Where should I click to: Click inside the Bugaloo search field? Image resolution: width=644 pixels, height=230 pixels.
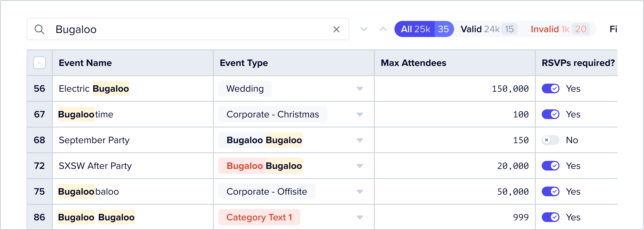point(188,29)
